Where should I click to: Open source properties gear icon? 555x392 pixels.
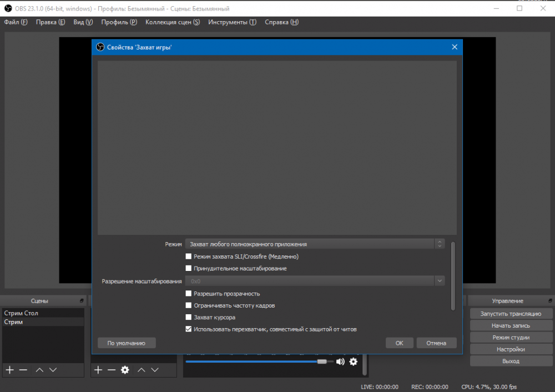125,370
